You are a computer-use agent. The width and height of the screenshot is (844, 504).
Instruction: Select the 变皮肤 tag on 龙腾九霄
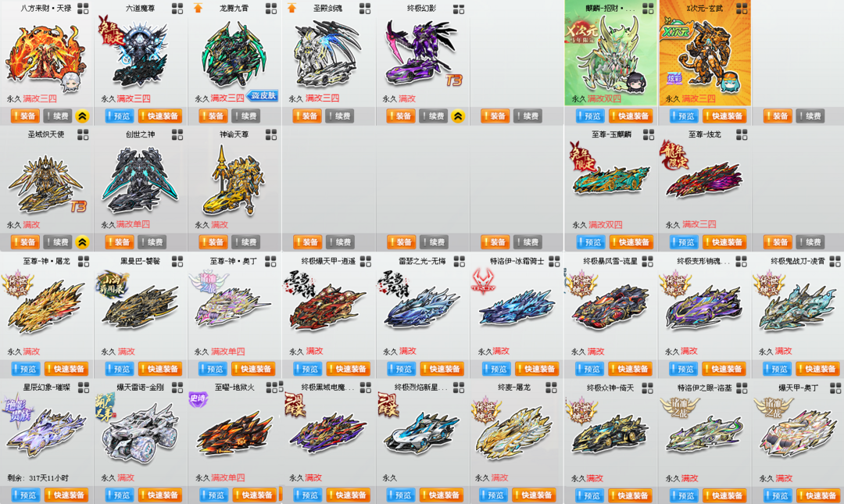[x=263, y=95]
